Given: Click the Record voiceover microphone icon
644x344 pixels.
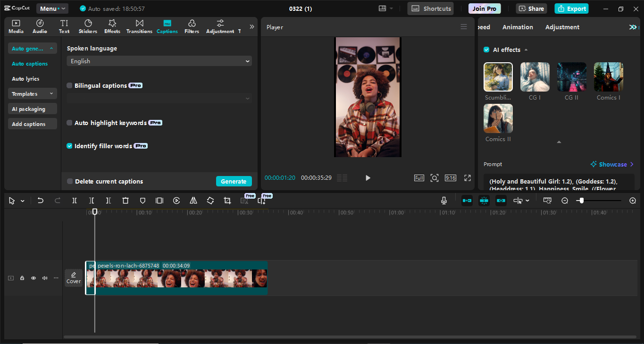Looking at the screenshot, I should coord(443,201).
